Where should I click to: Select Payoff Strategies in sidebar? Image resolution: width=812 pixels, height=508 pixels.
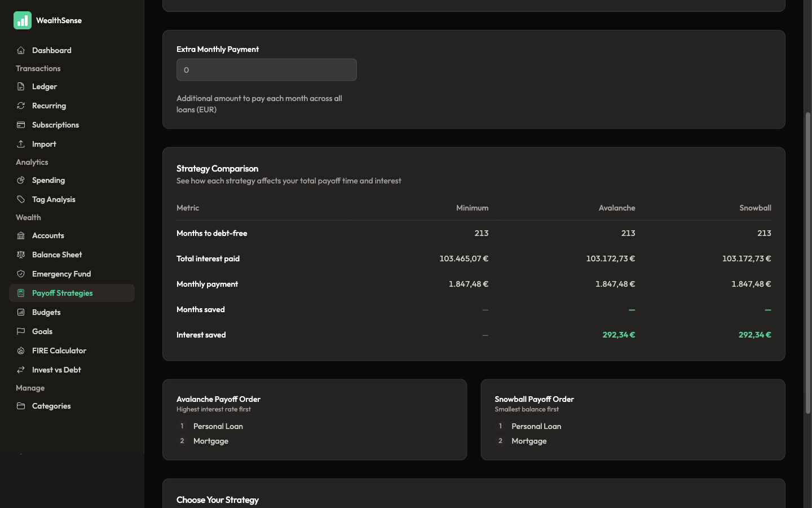tap(72, 293)
